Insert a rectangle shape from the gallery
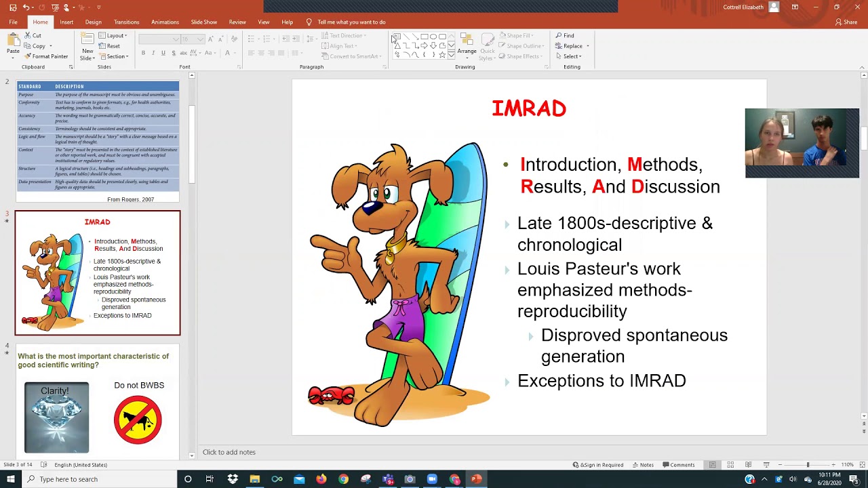This screenshot has height=488, width=868. [424, 37]
